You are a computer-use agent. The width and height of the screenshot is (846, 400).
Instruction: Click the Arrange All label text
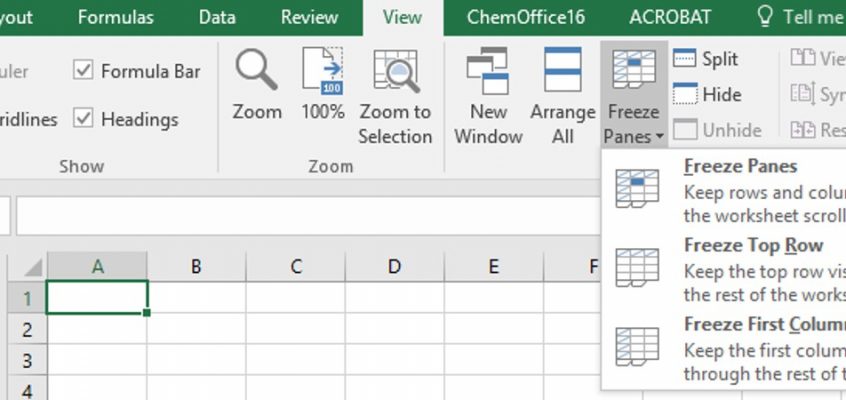(563, 124)
